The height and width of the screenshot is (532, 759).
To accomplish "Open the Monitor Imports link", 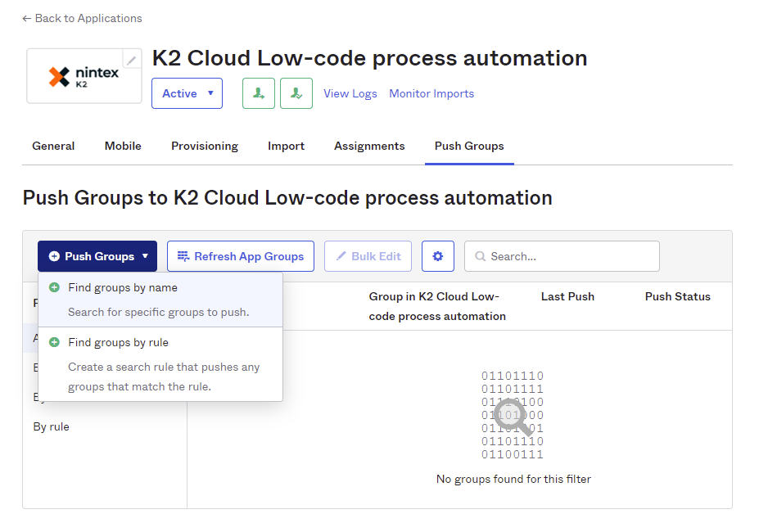I will (x=431, y=93).
